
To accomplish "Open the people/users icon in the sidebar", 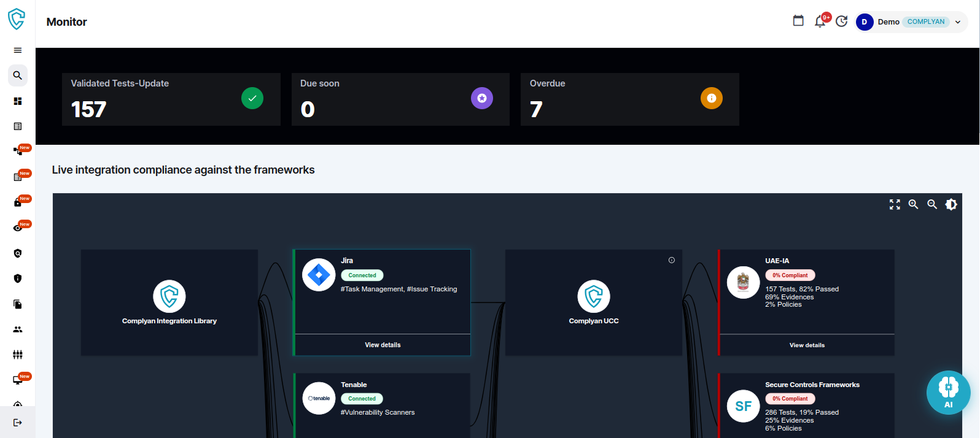I will 18,329.
